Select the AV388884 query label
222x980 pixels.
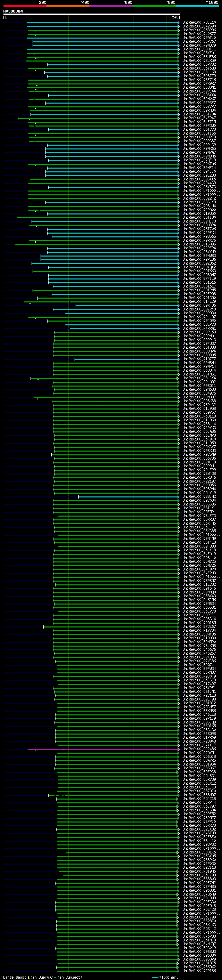(x=13, y=11)
